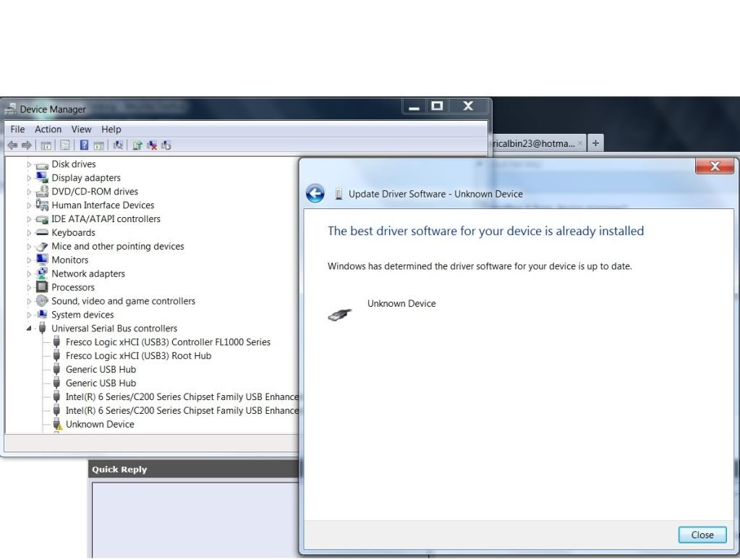Select the Monitors tree label
The image size is (740, 560).
pyautogui.click(x=70, y=260)
